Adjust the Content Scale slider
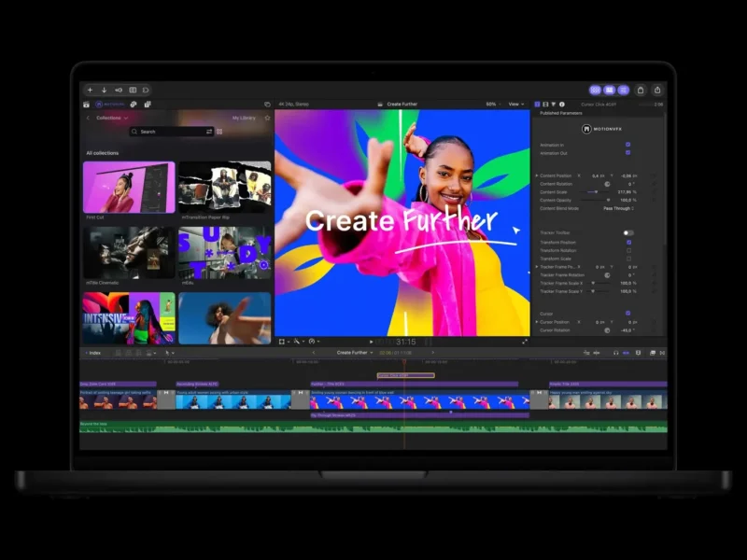The height and width of the screenshot is (560, 747). [595, 192]
